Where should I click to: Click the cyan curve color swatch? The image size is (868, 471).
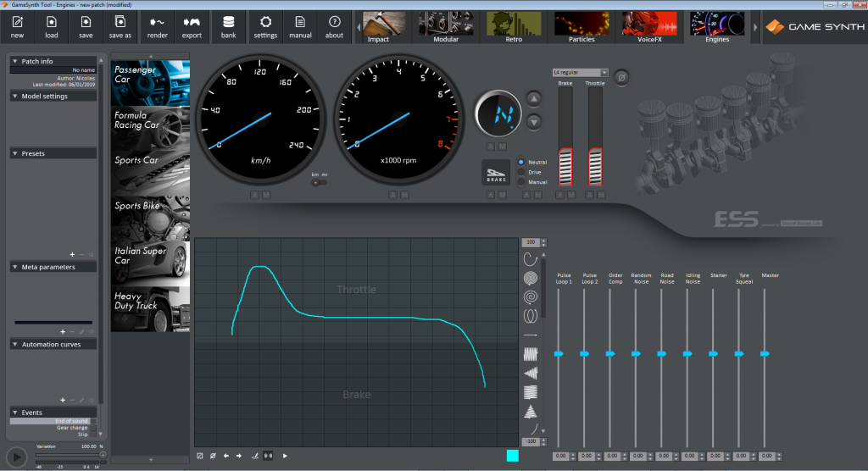tap(512, 456)
